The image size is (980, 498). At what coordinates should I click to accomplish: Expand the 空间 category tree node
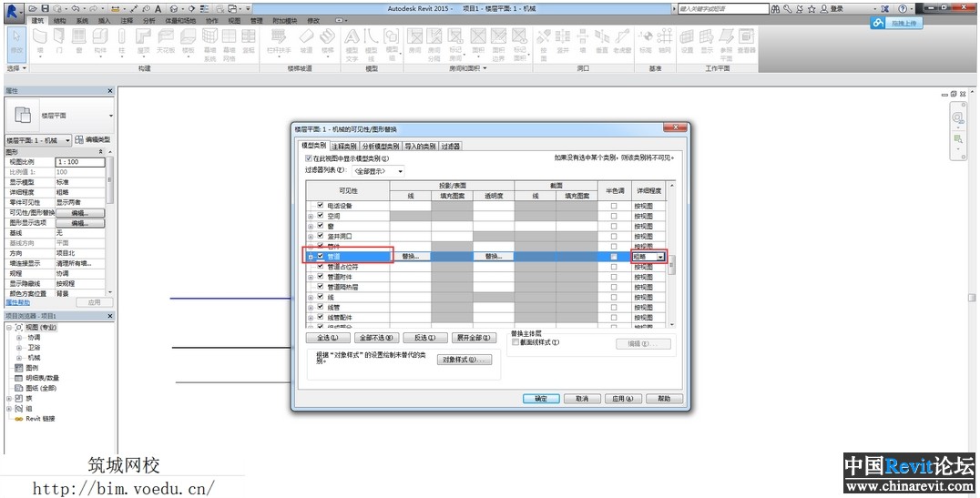pos(311,216)
